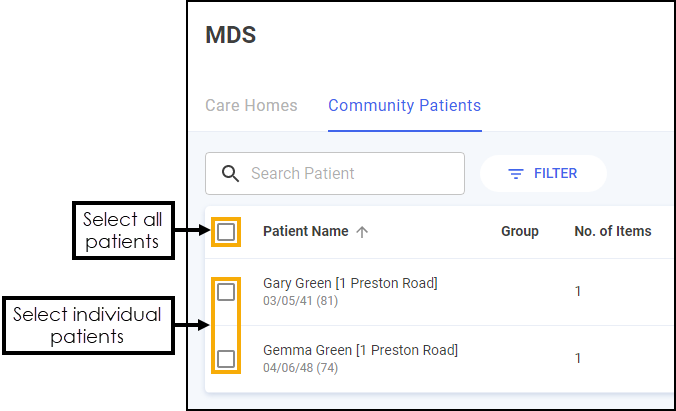Click the magnifying glass search icon
This screenshot has width=676, height=411.
230,174
